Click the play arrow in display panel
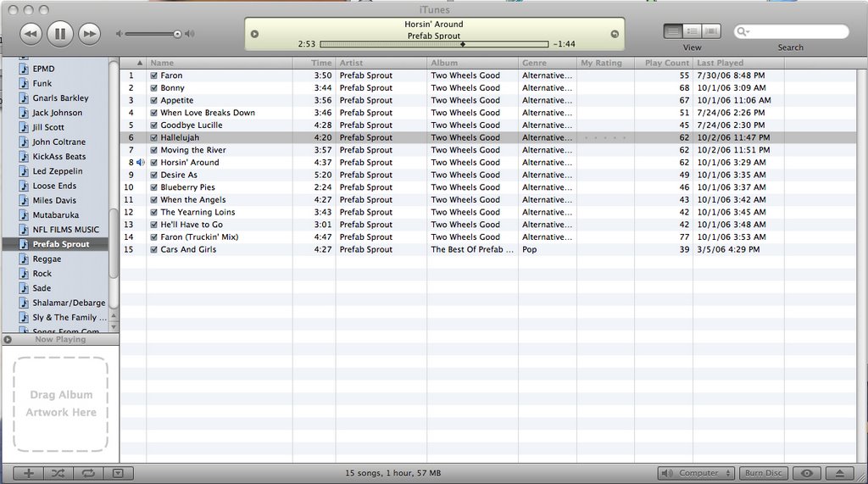The image size is (868, 484). 254,34
